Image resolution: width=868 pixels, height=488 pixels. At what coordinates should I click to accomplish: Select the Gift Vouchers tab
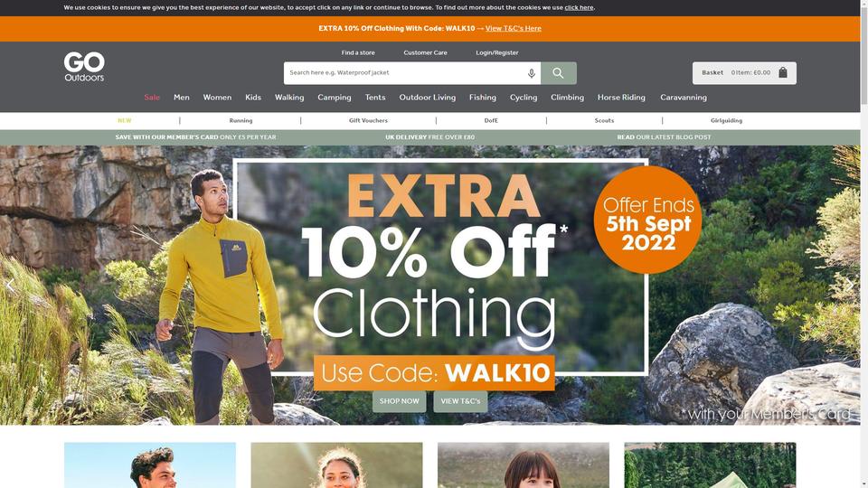(368, 120)
